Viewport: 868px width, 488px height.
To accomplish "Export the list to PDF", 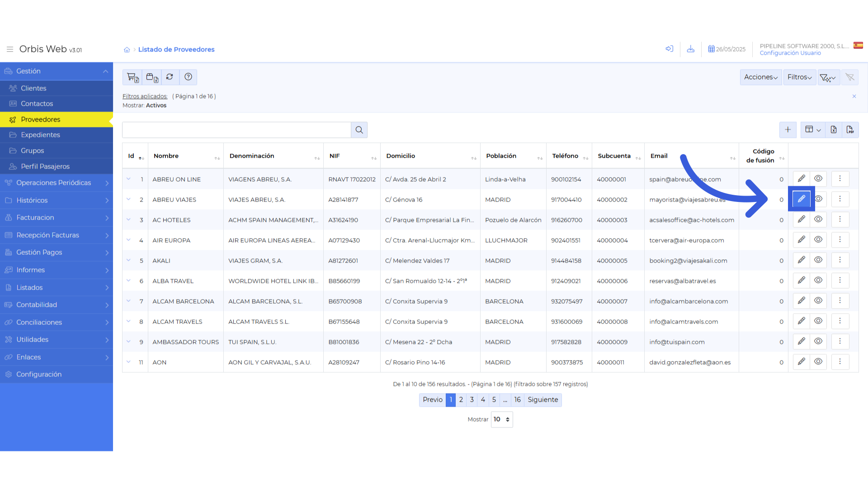I will (850, 130).
